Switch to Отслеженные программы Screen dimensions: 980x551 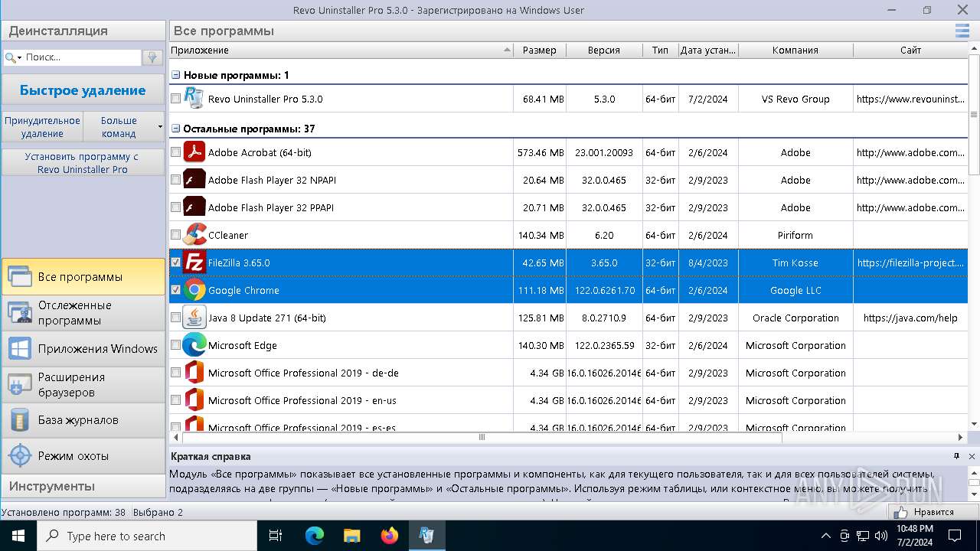tap(83, 312)
